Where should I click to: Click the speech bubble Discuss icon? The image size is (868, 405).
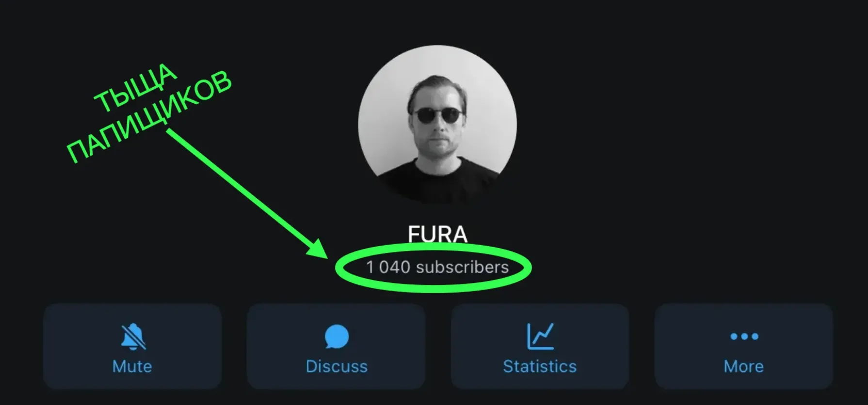click(337, 336)
